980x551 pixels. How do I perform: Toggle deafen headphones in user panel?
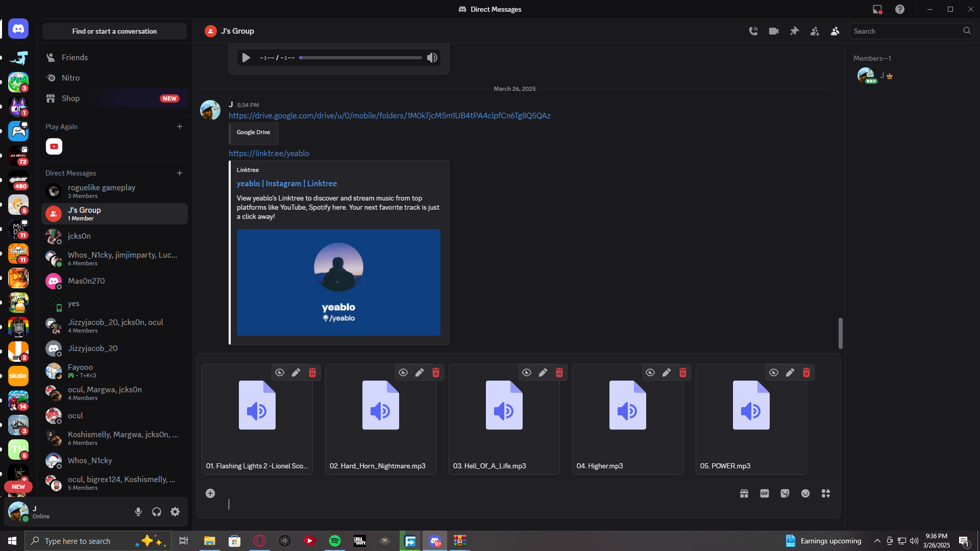point(157,512)
